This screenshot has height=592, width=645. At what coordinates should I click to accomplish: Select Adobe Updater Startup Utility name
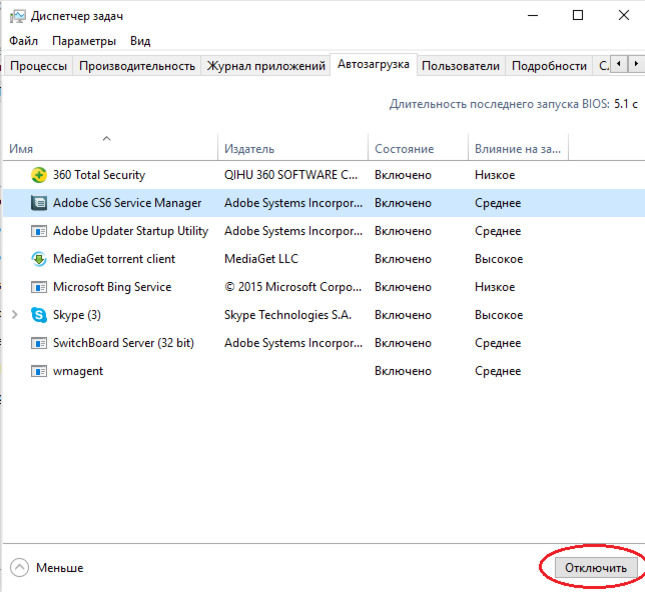tap(130, 231)
